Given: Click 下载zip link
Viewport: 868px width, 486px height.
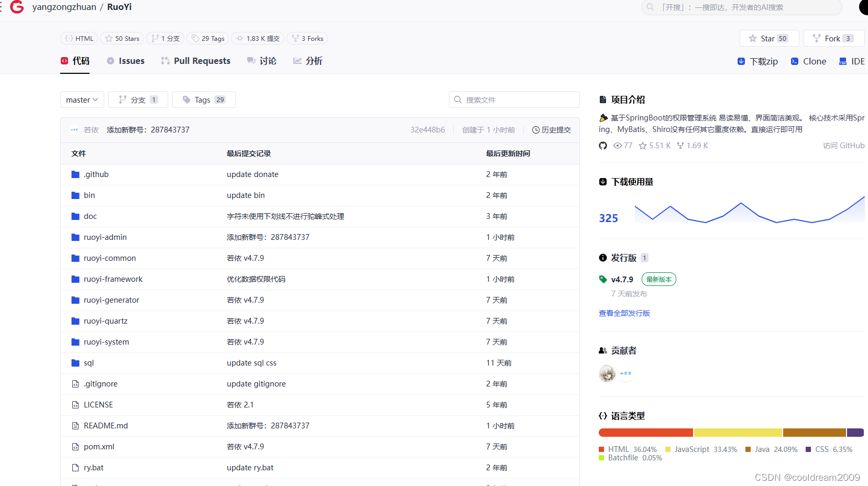Looking at the screenshot, I should [757, 61].
